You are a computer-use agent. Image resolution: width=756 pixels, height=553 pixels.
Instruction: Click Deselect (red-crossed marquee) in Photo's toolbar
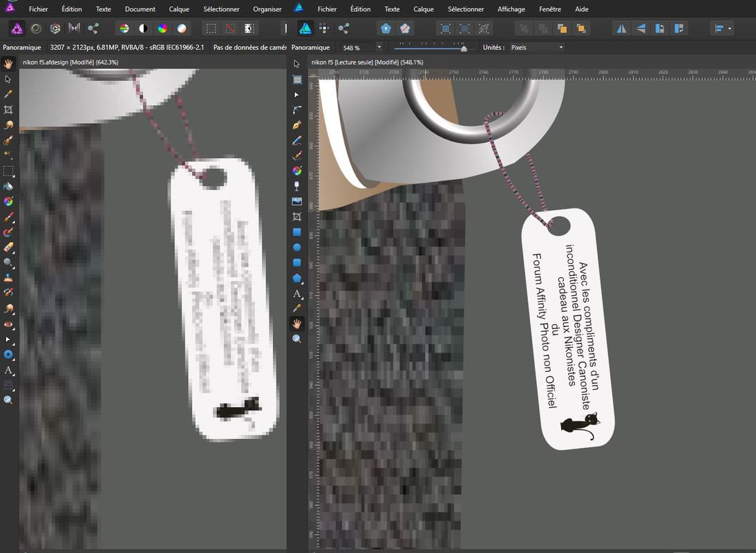(231, 29)
